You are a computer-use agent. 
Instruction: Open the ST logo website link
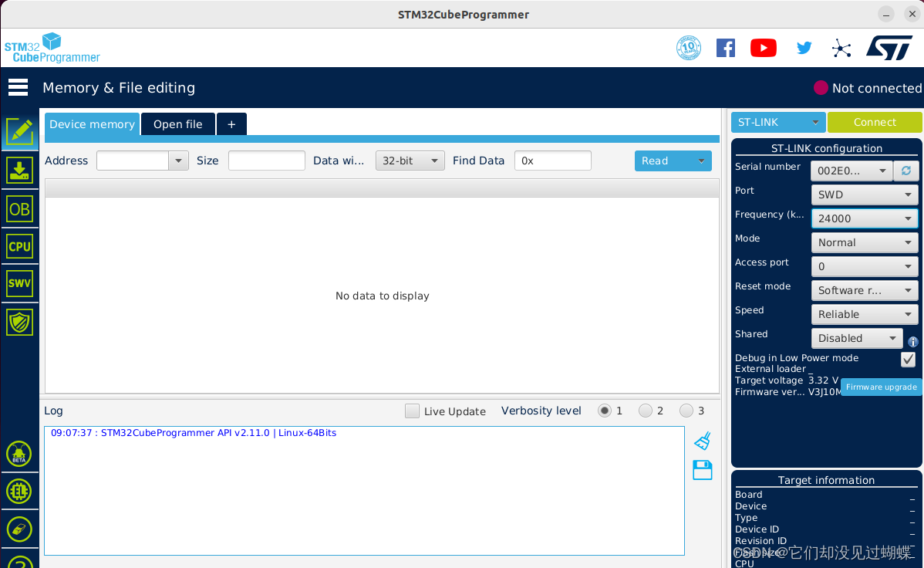[x=889, y=48]
